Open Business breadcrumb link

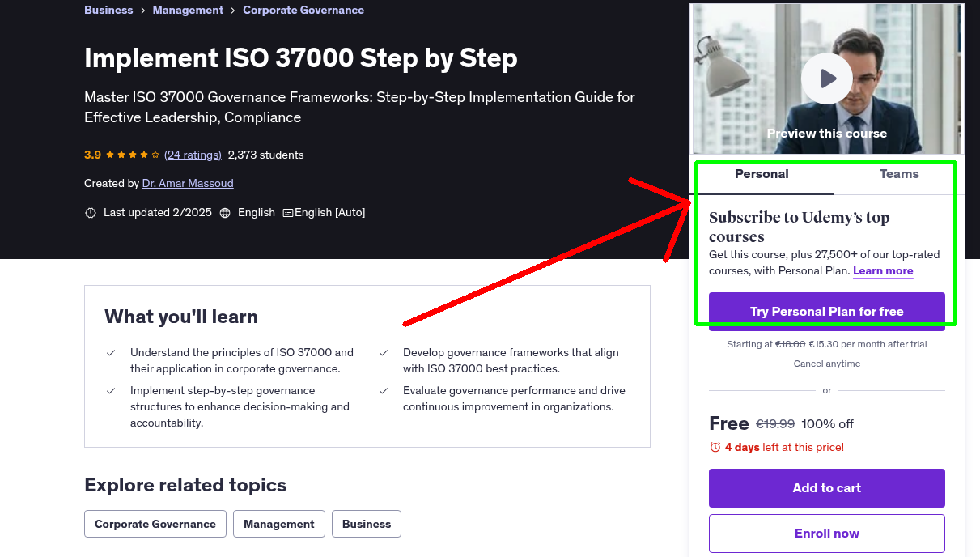[x=108, y=10]
